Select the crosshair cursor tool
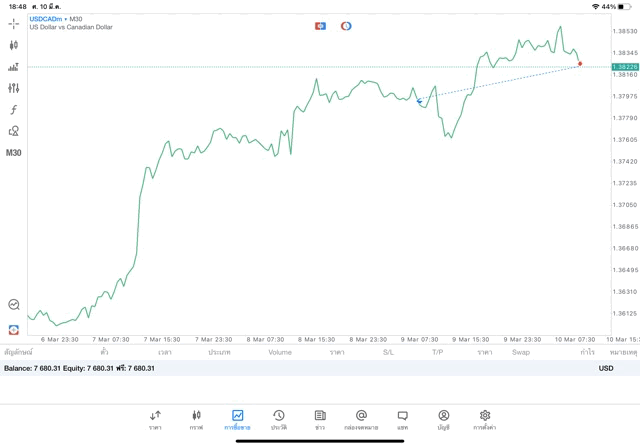640x447 pixels. tap(13, 24)
